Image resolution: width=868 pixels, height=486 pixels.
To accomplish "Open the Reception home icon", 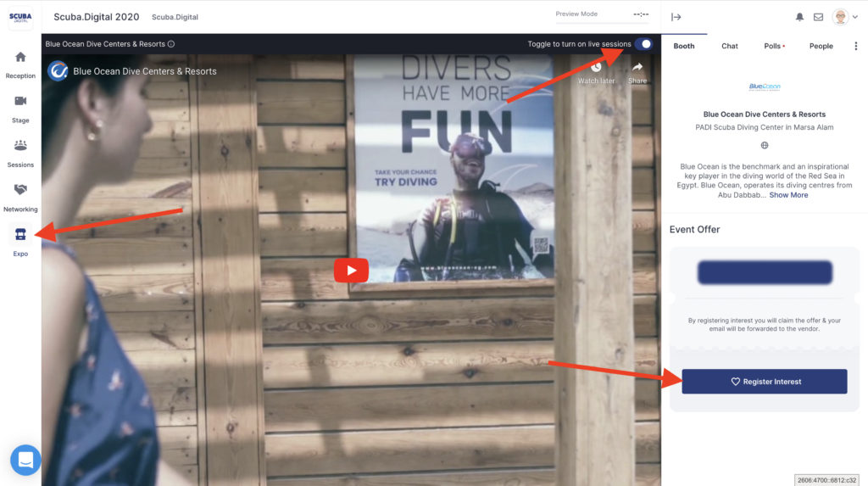I will pyautogui.click(x=20, y=57).
